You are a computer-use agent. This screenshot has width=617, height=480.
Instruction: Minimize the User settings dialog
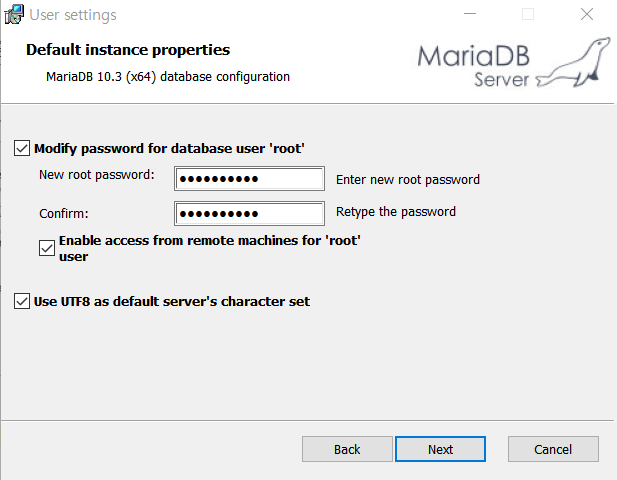coord(470,14)
